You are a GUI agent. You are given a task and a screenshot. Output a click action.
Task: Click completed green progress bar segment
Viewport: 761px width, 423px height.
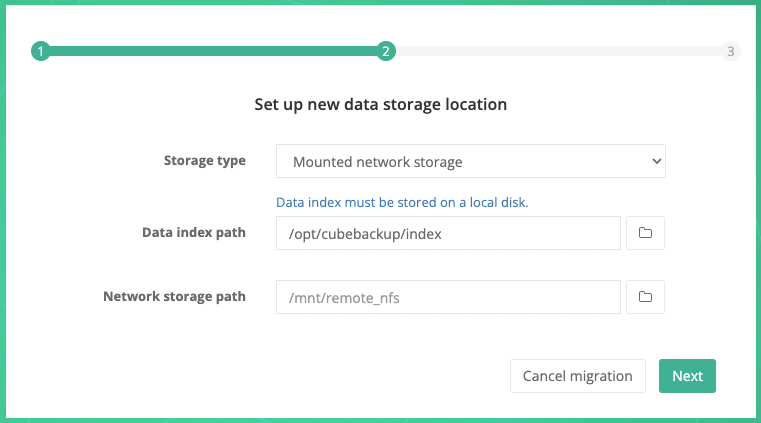[x=212, y=51]
